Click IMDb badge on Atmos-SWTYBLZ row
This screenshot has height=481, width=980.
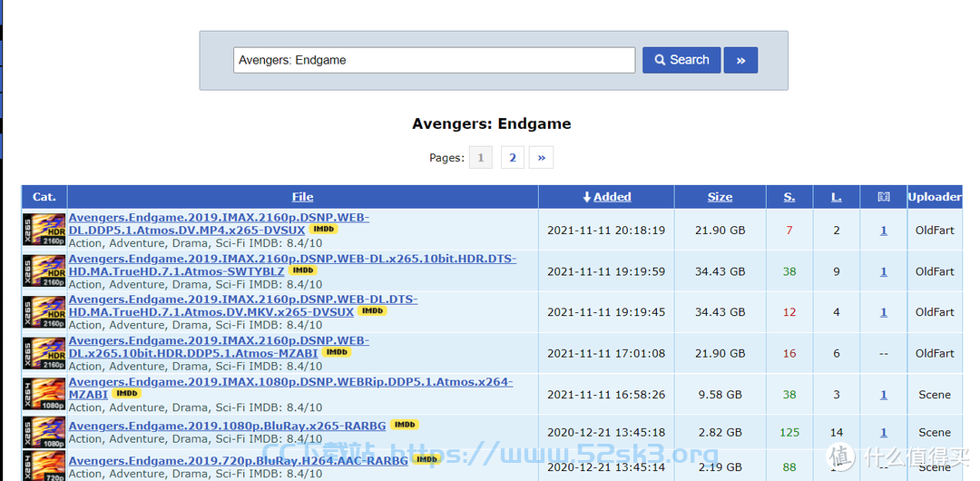pyautogui.click(x=302, y=270)
